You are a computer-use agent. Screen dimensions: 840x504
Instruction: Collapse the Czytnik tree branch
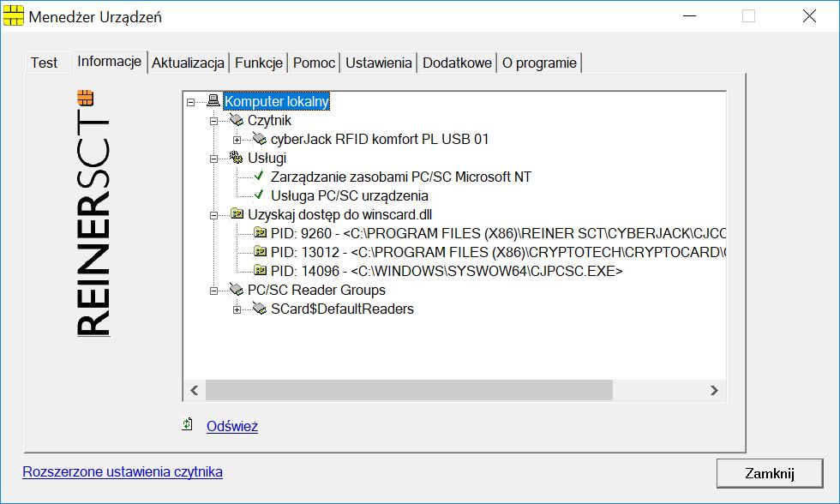click(213, 121)
